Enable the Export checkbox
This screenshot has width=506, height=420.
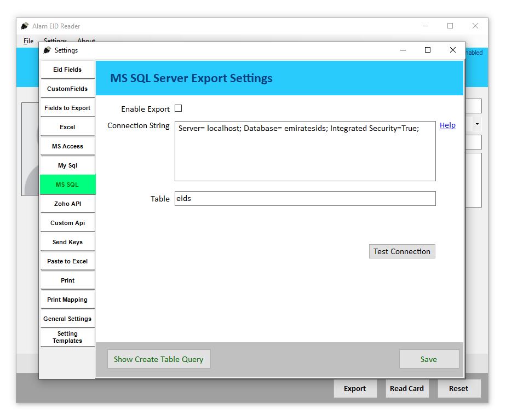178,108
